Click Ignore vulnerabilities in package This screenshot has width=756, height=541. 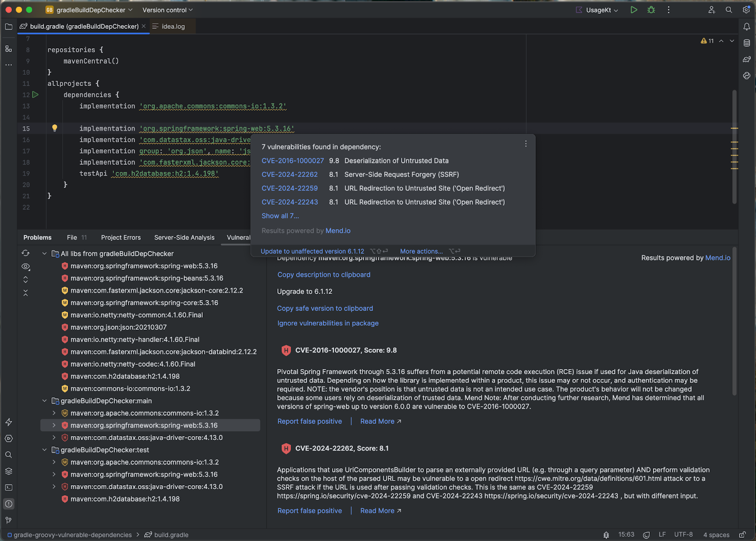pyautogui.click(x=328, y=323)
